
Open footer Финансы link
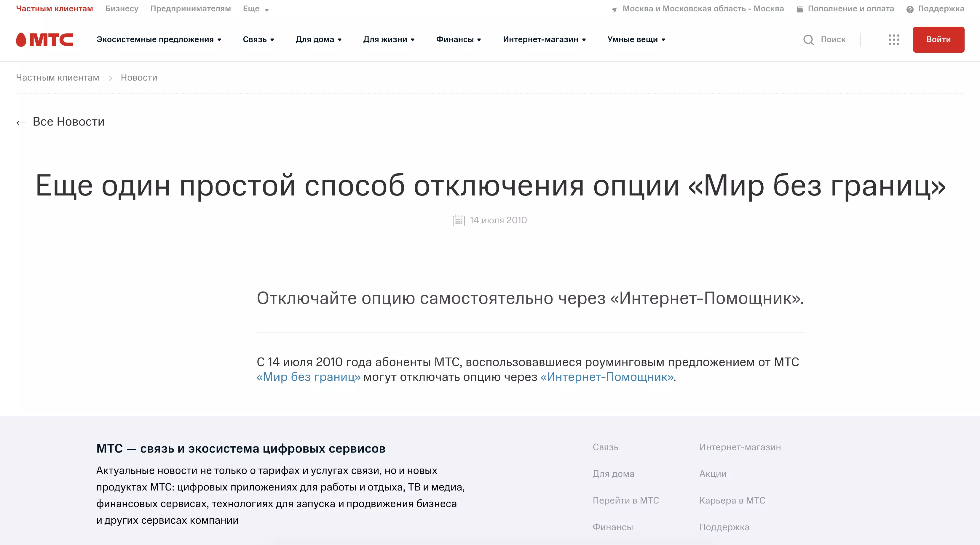pos(612,527)
